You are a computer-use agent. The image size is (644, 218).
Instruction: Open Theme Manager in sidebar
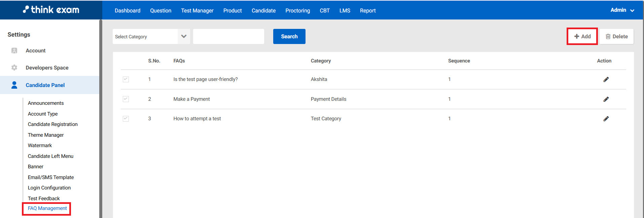pyautogui.click(x=46, y=135)
